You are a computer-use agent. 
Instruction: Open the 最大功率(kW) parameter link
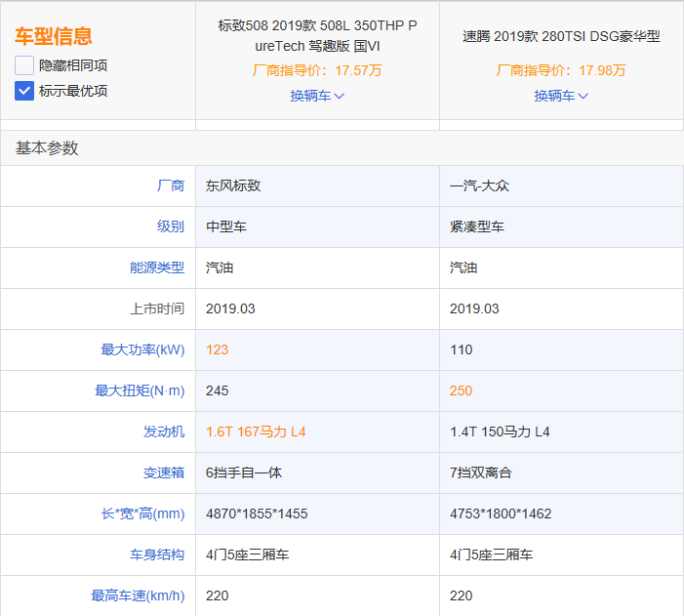coord(142,349)
